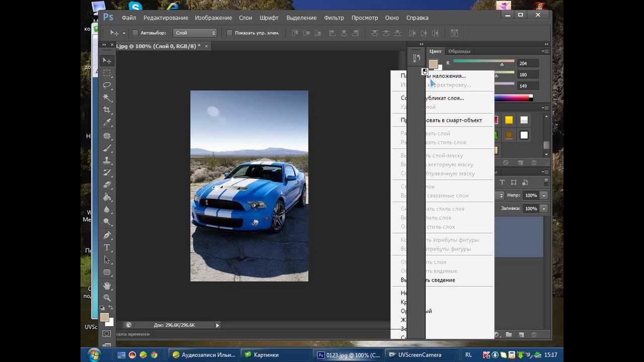644x362 pixels.
Task: Open the Styles panel options menu
Action: click(x=545, y=108)
